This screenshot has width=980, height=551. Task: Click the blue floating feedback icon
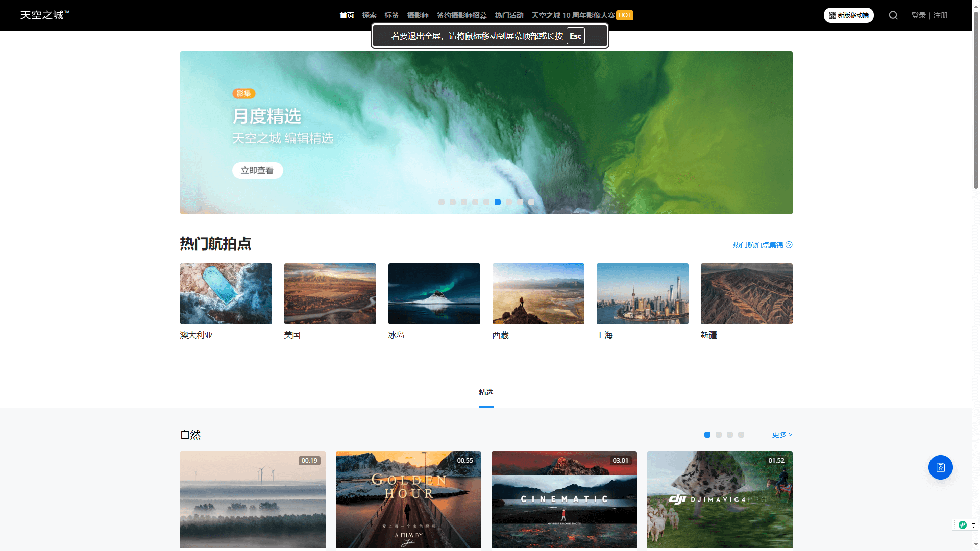(x=940, y=467)
